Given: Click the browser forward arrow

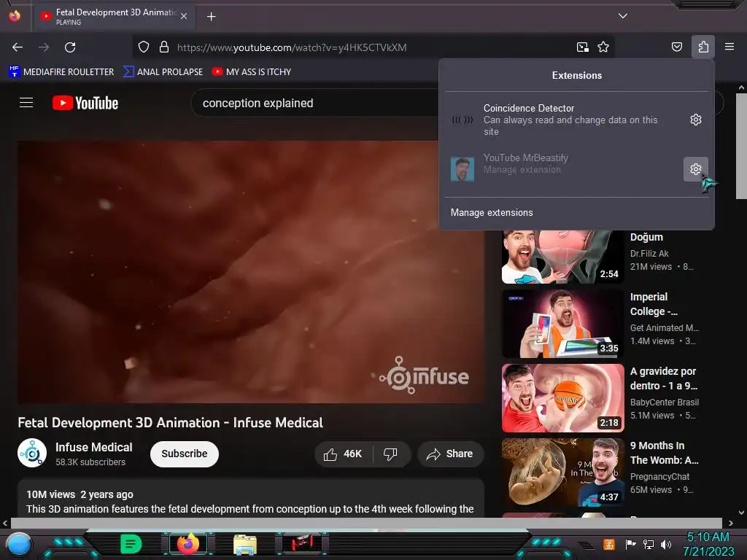Looking at the screenshot, I should pyautogui.click(x=44, y=47).
